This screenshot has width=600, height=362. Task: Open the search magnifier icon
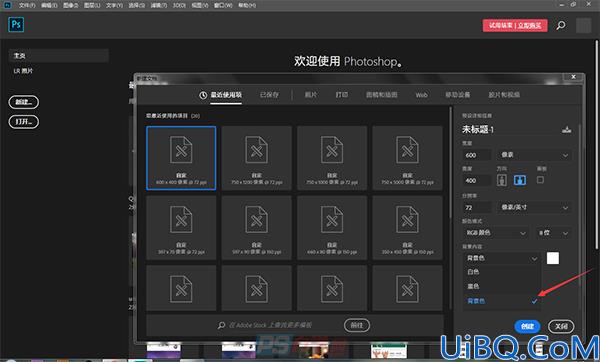(x=561, y=26)
